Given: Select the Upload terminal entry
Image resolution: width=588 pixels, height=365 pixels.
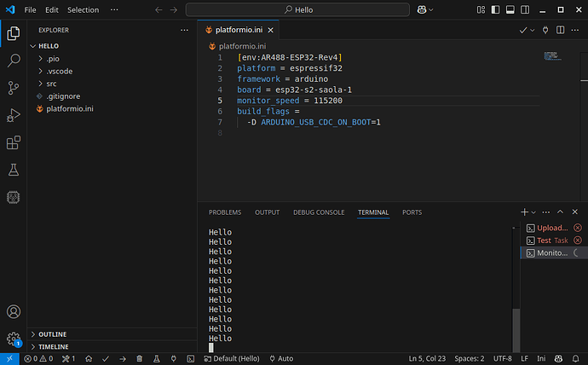Looking at the screenshot, I should click(x=554, y=228).
